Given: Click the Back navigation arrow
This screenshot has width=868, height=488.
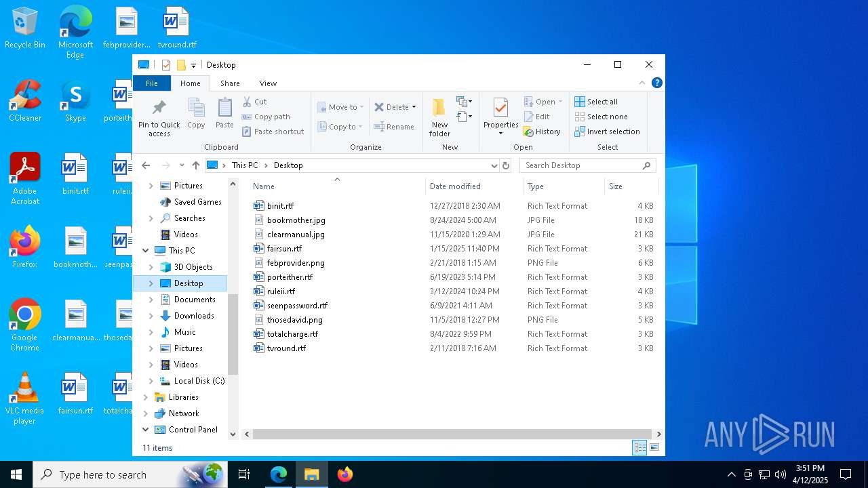Looking at the screenshot, I should [146, 165].
